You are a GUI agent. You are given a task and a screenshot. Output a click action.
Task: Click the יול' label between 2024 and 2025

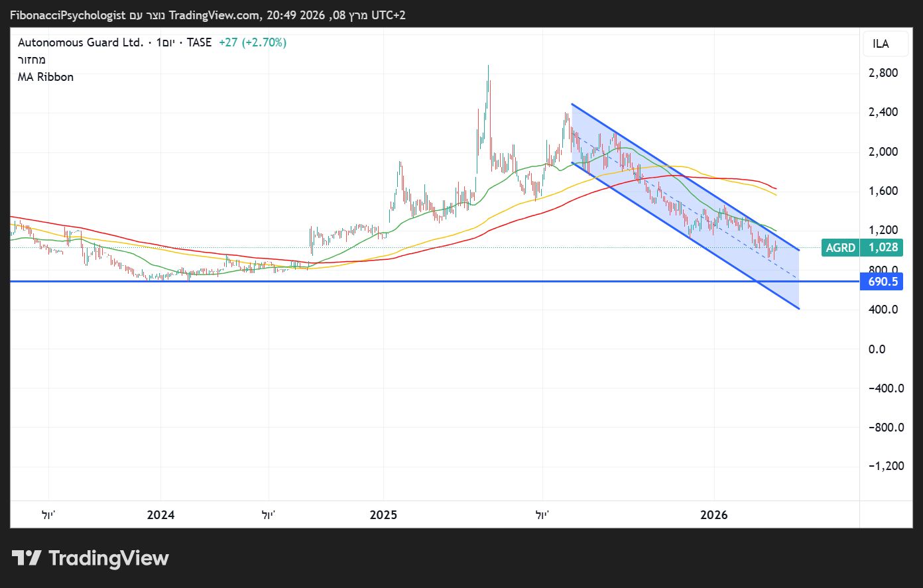pyautogui.click(x=269, y=515)
